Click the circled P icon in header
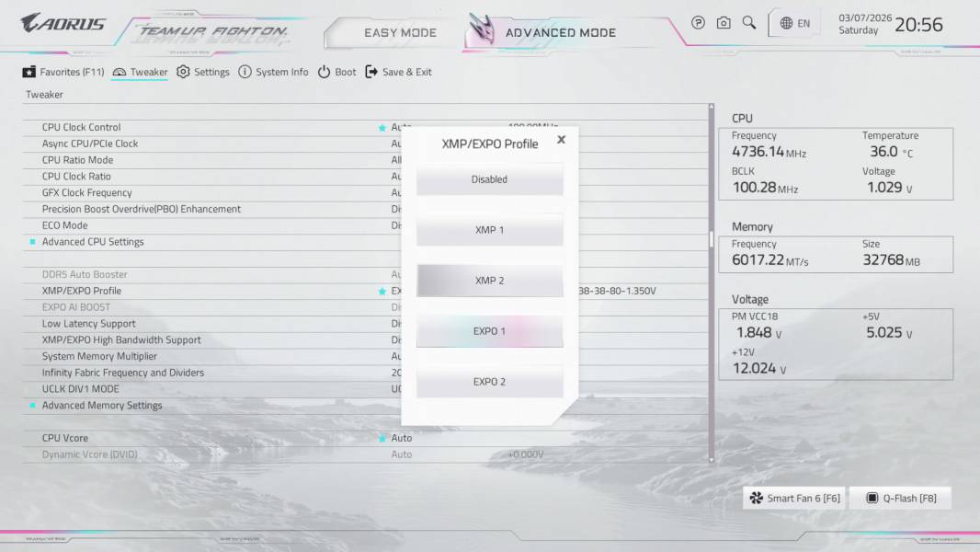The height and width of the screenshot is (552, 980). click(x=698, y=23)
